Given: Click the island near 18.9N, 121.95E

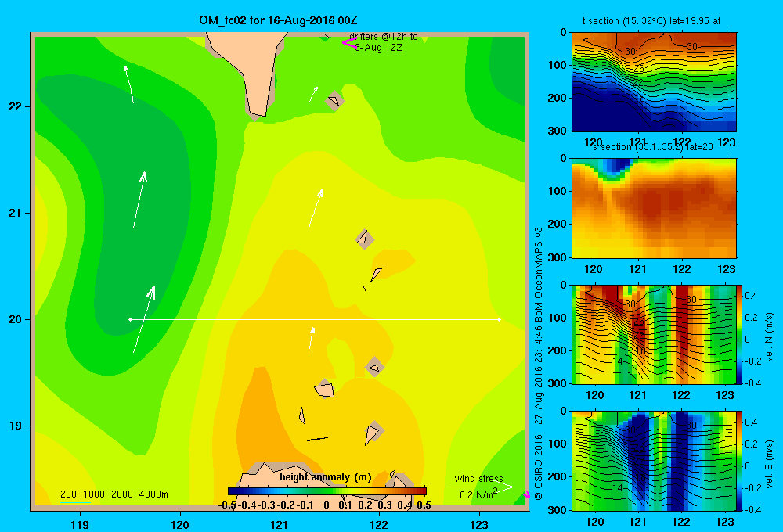Looking at the screenshot, I should 373,433.
